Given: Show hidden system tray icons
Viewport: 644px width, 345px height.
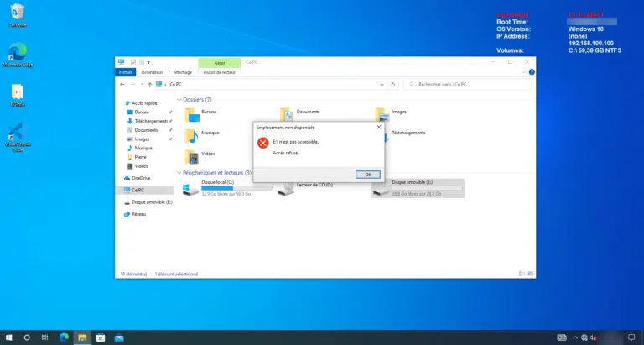Looking at the screenshot, I should coord(575,337).
